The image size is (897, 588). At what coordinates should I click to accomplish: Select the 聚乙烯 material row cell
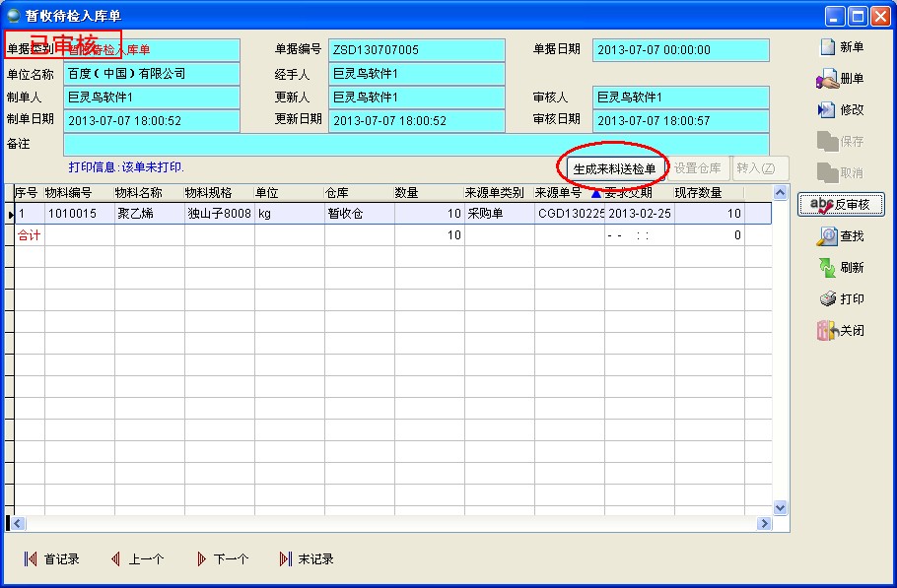[149, 214]
